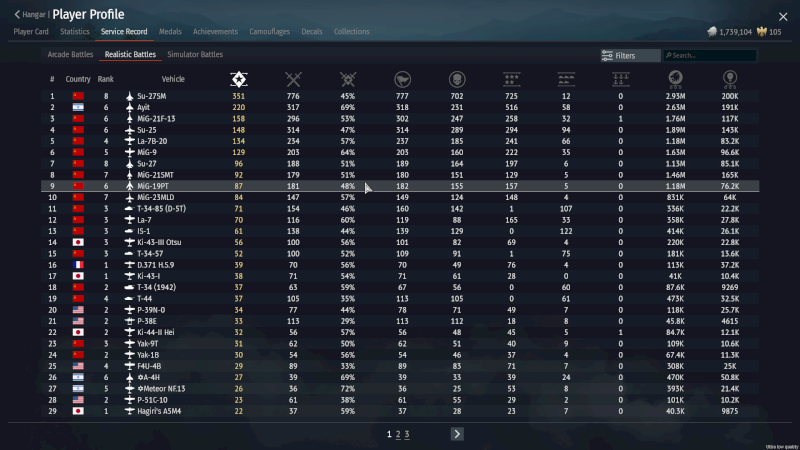Select Realistic Battles mode

click(x=130, y=55)
